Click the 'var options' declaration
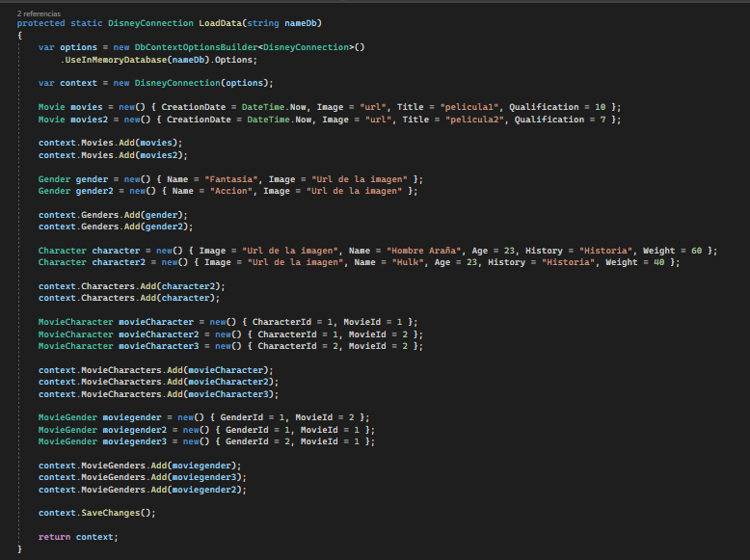Screen dimensions: 750x560 pos(67,47)
